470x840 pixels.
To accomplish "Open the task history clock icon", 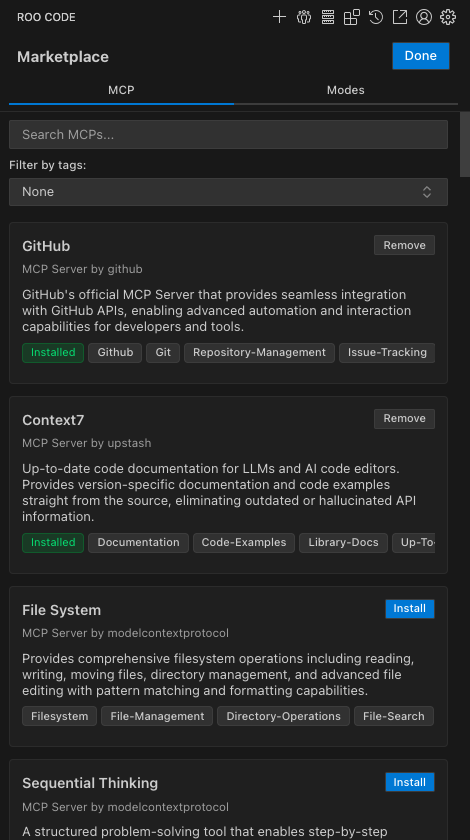I will 376,17.
